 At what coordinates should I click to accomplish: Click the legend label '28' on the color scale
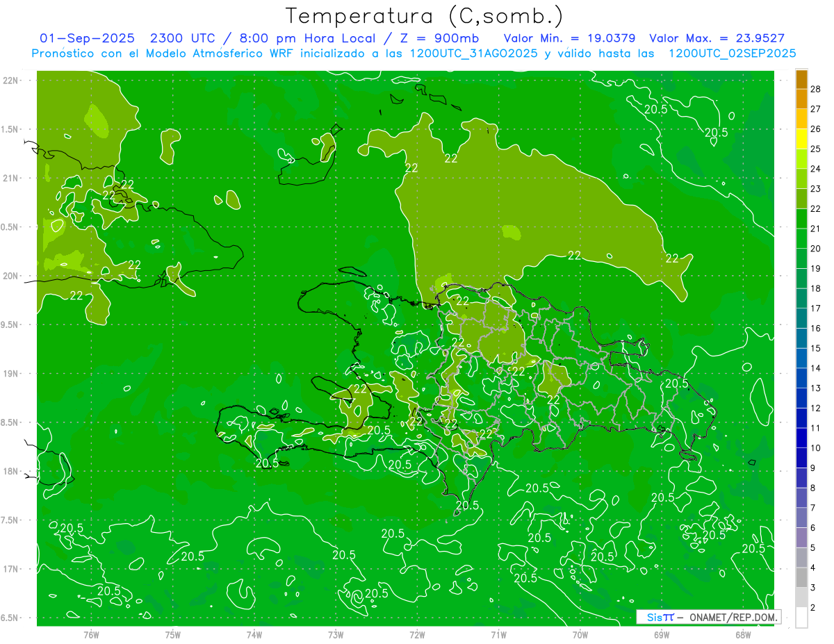tap(815, 89)
